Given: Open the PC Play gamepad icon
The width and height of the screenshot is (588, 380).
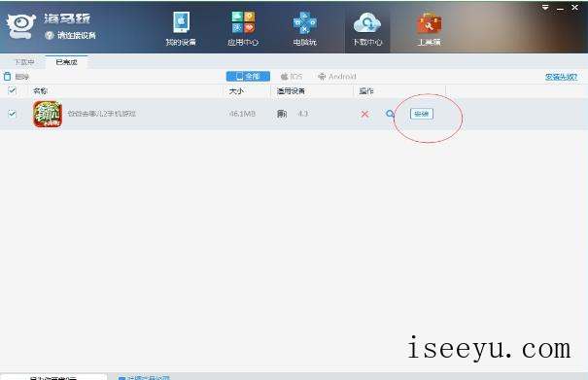Looking at the screenshot, I should (x=305, y=23).
